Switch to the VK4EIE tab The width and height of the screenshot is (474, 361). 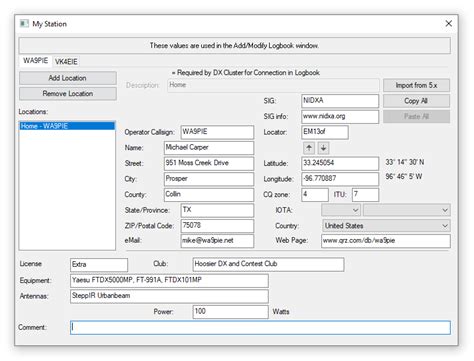point(66,61)
